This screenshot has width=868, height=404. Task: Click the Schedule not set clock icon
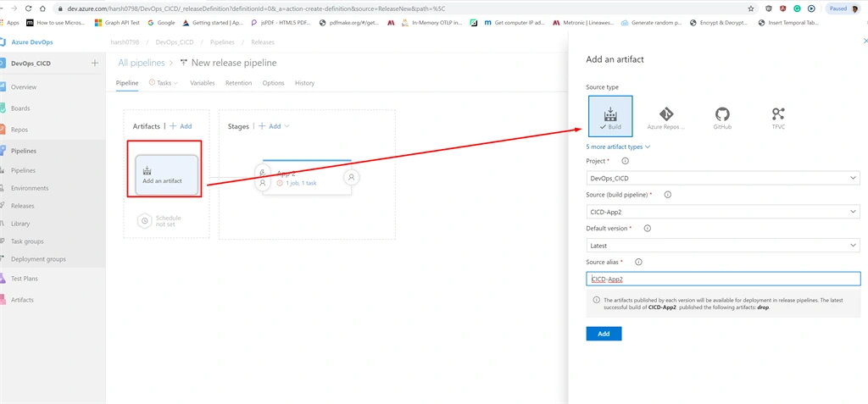tap(144, 221)
